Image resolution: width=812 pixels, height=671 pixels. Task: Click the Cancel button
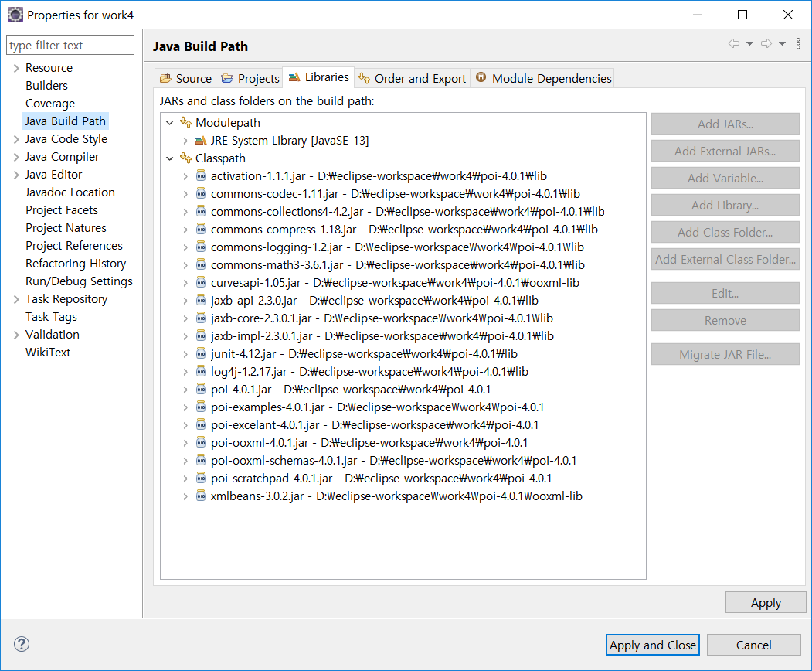[x=753, y=645]
